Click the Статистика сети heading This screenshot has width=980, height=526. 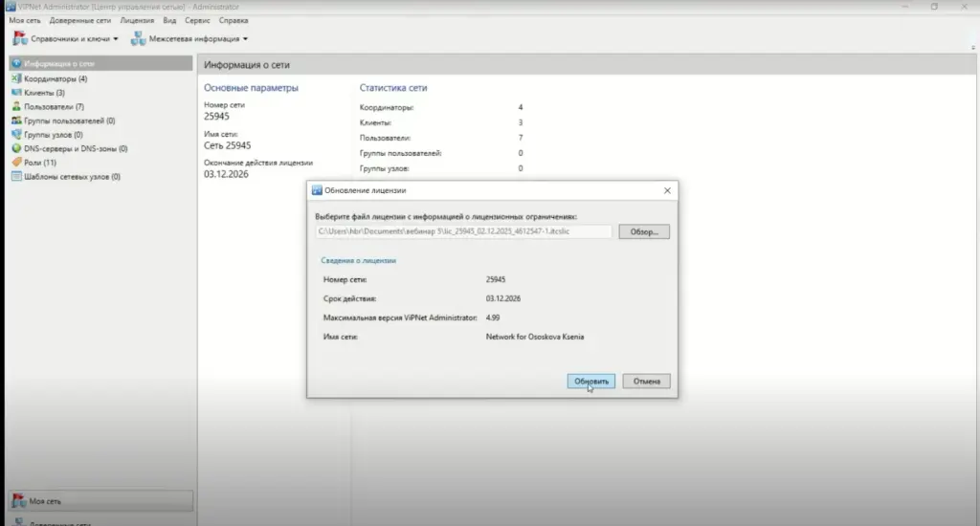coord(393,88)
